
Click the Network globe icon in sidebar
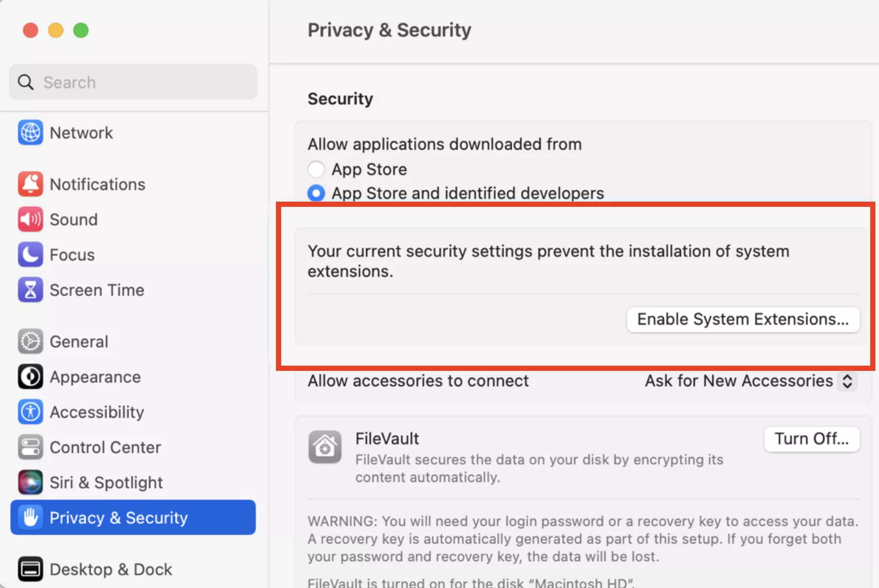pyautogui.click(x=30, y=133)
